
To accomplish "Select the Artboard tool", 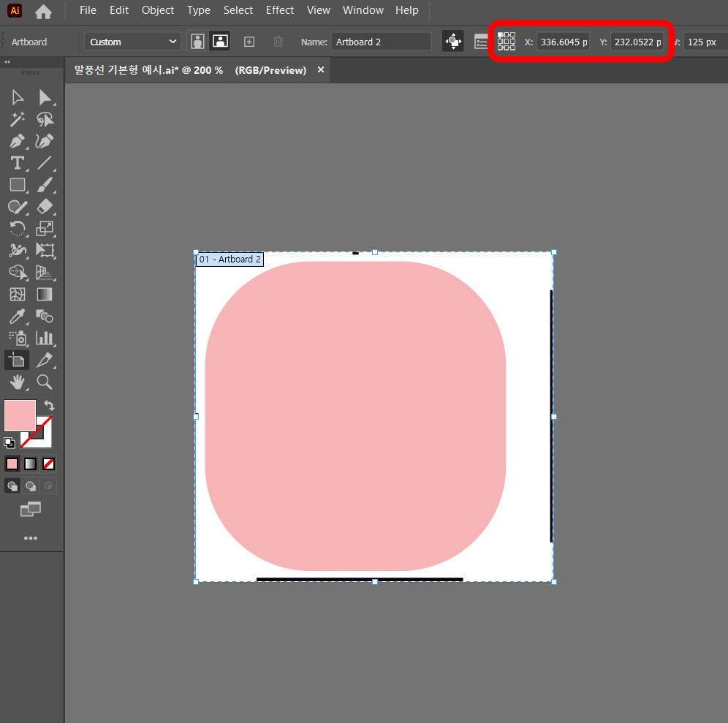I will coord(18,360).
